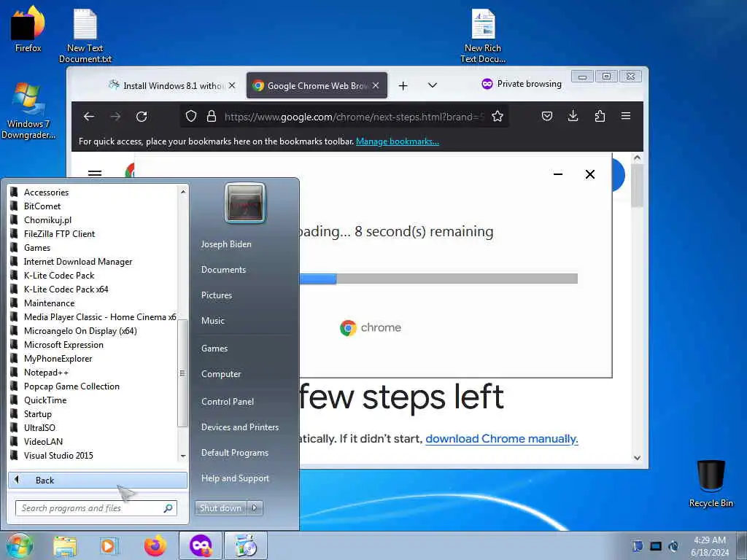Open a new tab with plus button

(x=403, y=86)
